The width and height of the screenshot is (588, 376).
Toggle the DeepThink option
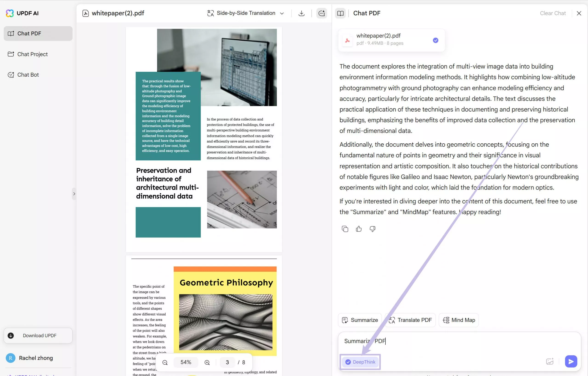click(x=360, y=362)
